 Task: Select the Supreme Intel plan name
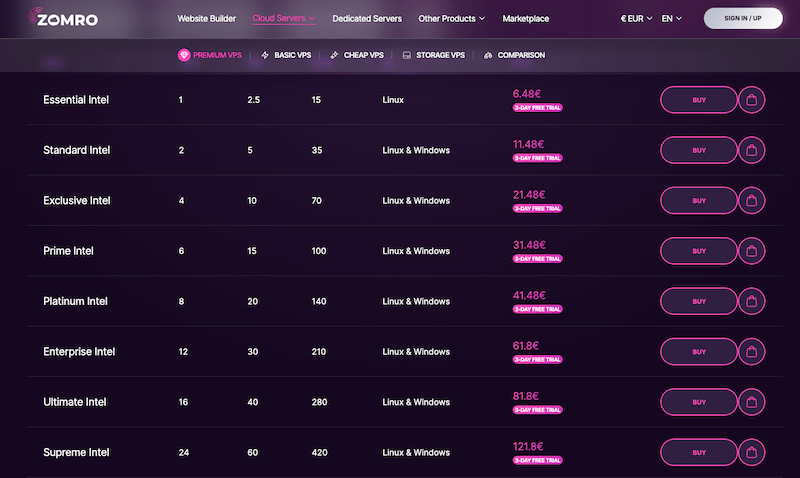76,452
